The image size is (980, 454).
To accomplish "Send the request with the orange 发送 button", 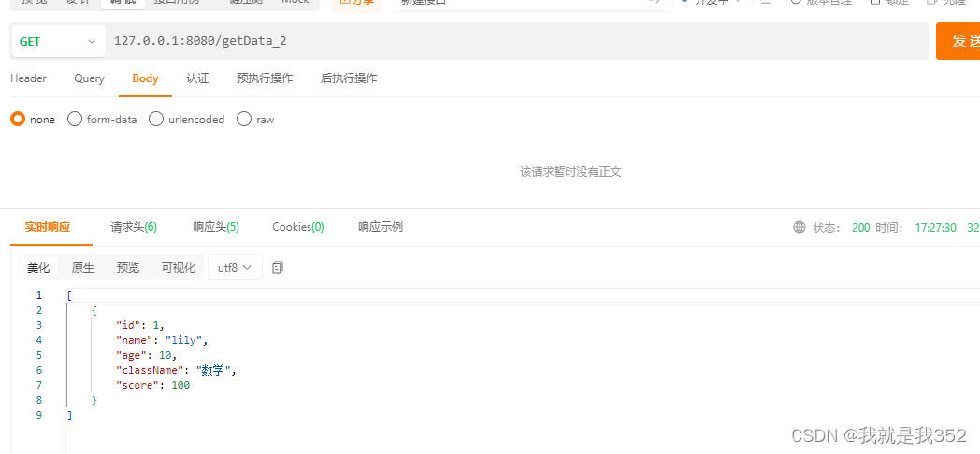I will 958,41.
